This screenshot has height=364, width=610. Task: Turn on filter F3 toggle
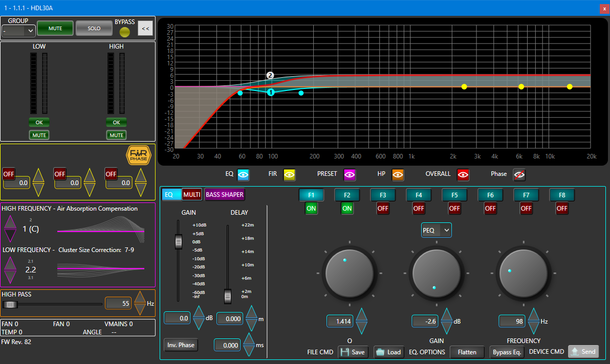point(383,209)
